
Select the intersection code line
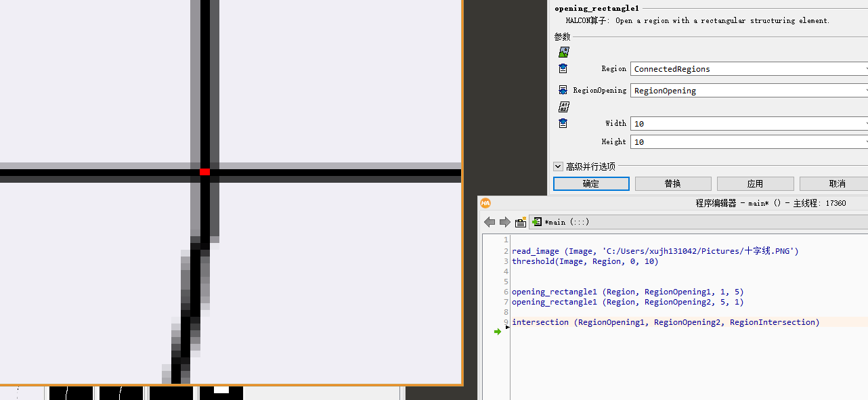pos(666,322)
